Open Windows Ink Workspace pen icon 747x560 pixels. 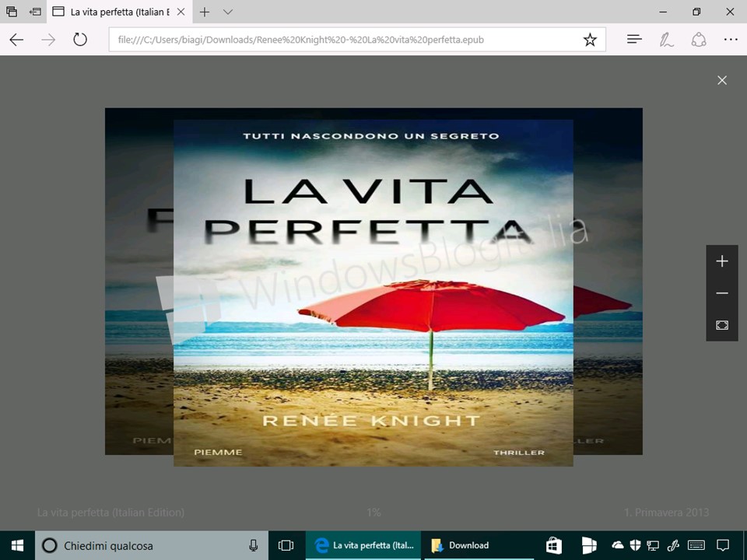pyautogui.click(x=673, y=545)
